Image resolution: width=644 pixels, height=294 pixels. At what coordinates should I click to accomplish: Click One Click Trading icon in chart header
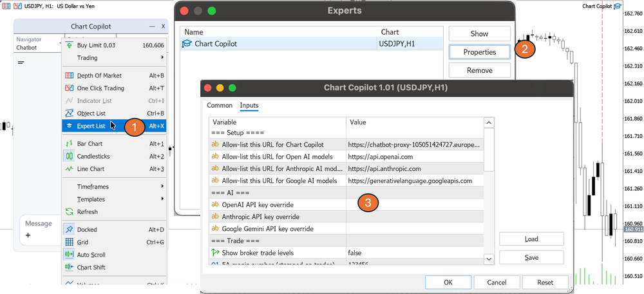[x=17, y=6]
